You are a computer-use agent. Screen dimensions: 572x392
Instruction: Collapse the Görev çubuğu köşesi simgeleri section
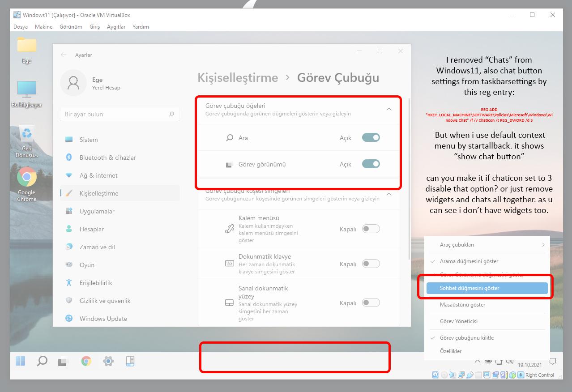(x=388, y=194)
